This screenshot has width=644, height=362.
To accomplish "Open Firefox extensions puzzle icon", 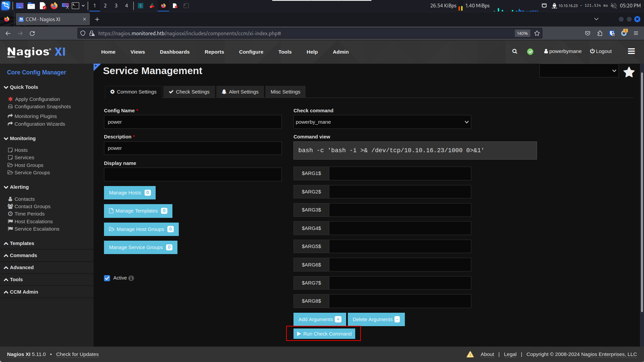I will tap(600, 33).
